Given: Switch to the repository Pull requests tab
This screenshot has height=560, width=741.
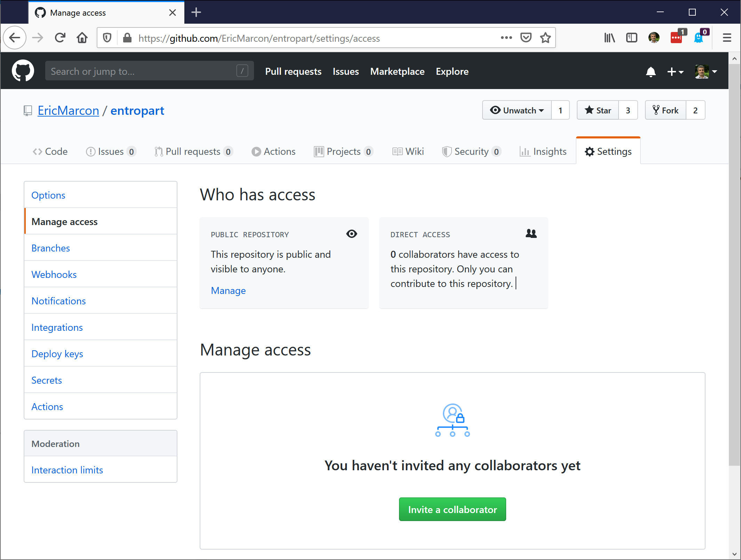Looking at the screenshot, I should (194, 151).
